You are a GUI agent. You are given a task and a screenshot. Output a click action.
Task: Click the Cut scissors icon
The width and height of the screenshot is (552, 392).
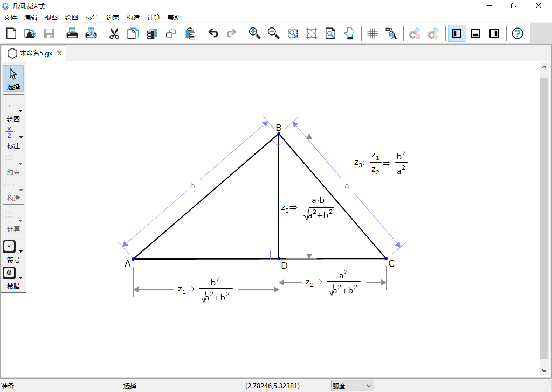114,33
